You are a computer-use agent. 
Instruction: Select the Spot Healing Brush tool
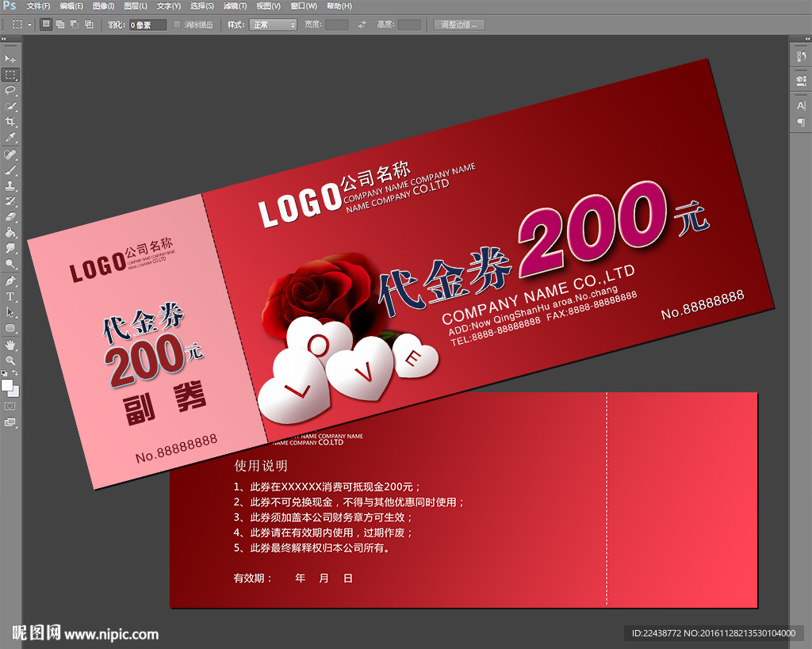pos(10,155)
